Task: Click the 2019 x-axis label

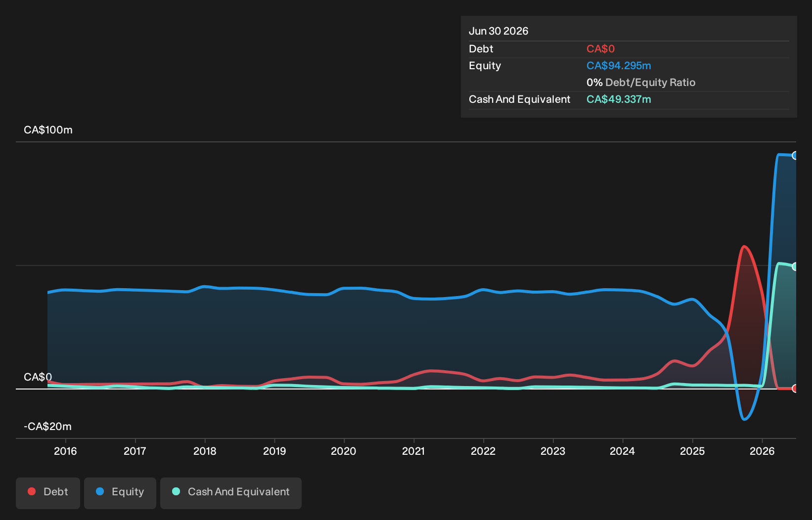Action: (274, 451)
